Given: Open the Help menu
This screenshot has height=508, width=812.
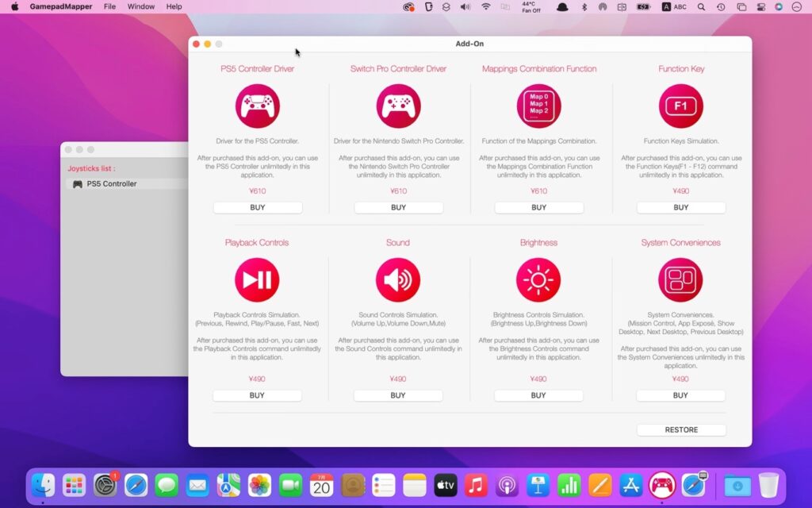Looking at the screenshot, I should tap(173, 6).
